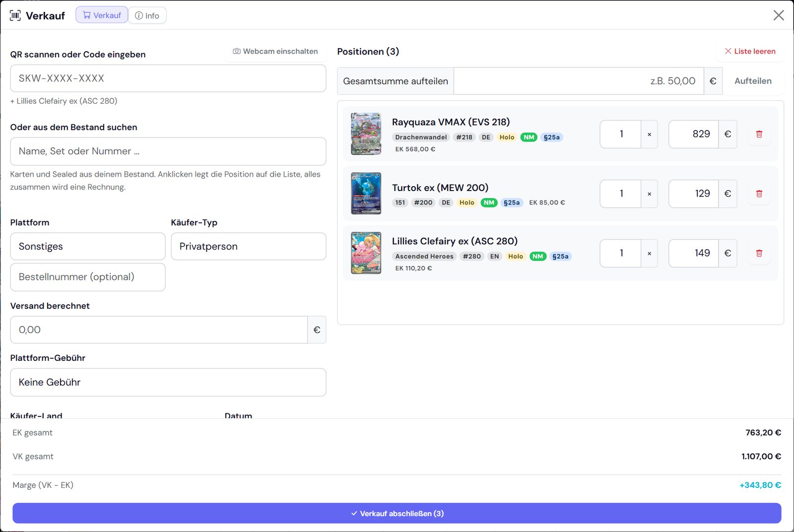794x532 pixels.
Task: Switch to the Info tab
Action: [x=147, y=15]
